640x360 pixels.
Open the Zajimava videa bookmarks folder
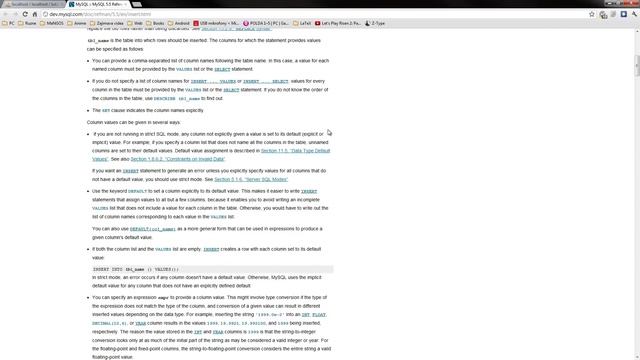pos(107,23)
